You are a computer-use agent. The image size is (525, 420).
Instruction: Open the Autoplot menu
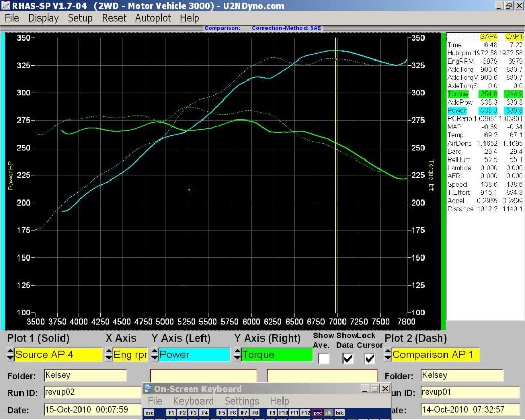153,18
